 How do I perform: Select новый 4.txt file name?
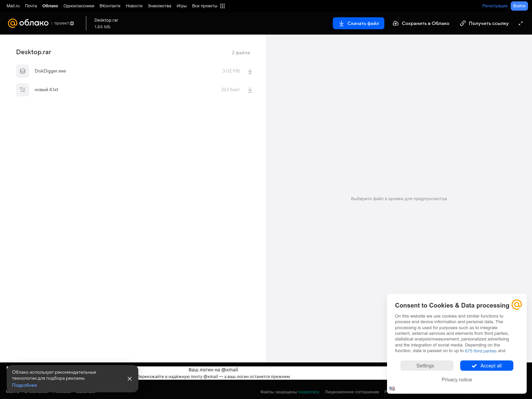click(x=47, y=90)
